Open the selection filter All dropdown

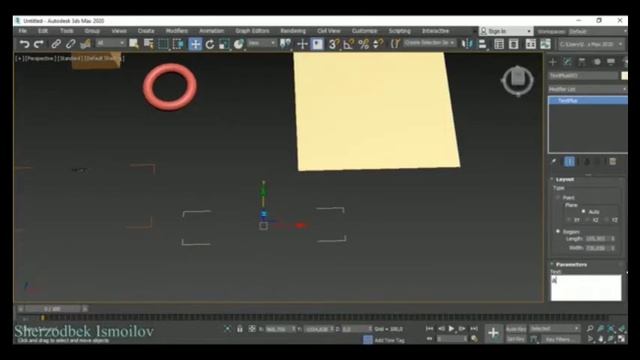coord(111,43)
